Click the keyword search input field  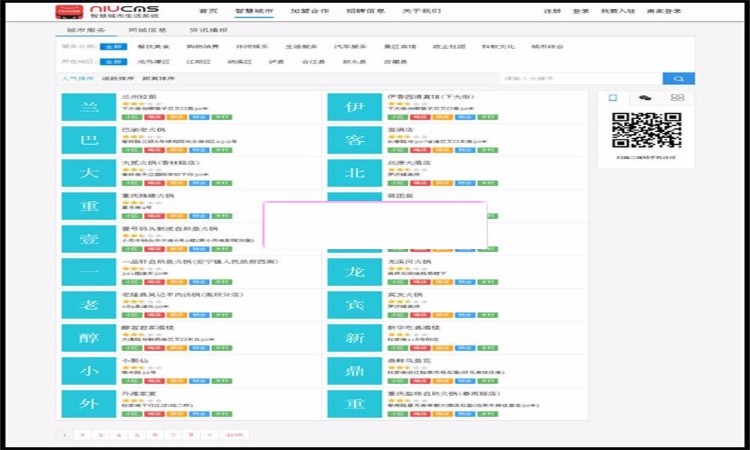(x=581, y=78)
